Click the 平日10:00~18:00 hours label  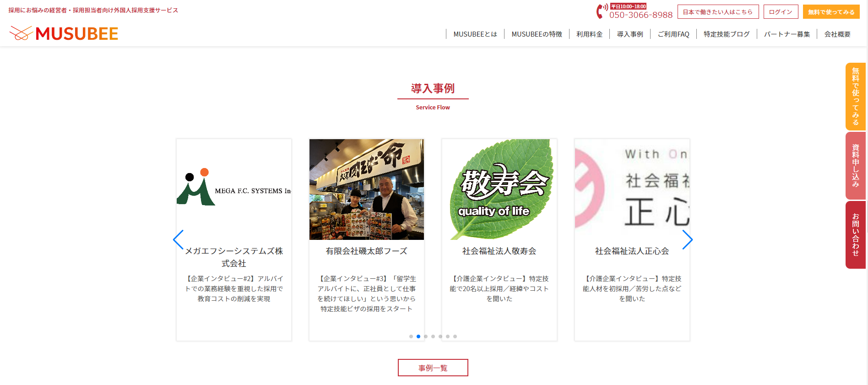pos(628,6)
